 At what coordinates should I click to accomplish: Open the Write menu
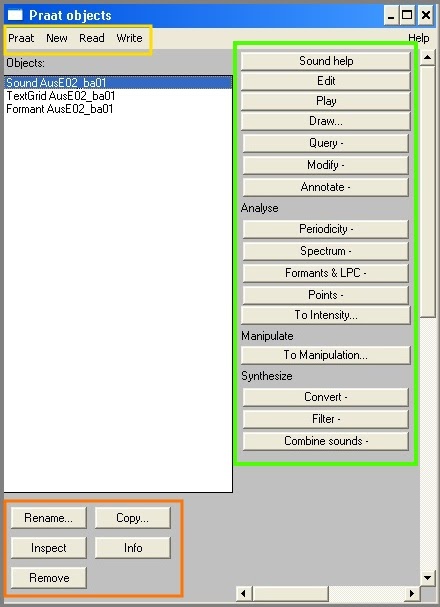(129, 38)
